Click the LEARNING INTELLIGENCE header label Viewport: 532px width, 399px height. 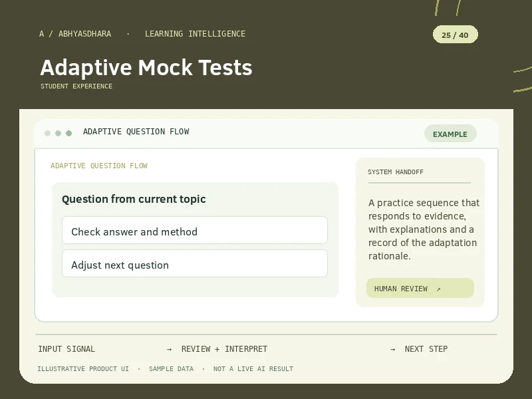point(195,34)
